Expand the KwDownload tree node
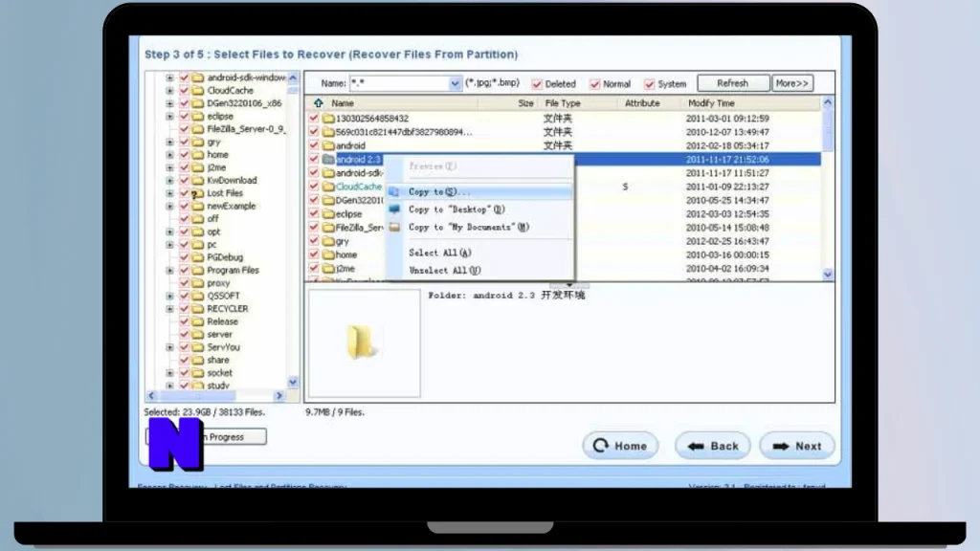 tap(170, 181)
